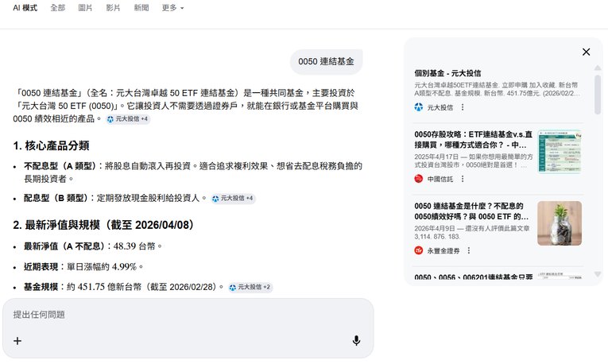This screenshot has width=608, height=364.
Task: Open the 影片 tab
Action: [x=113, y=8]
